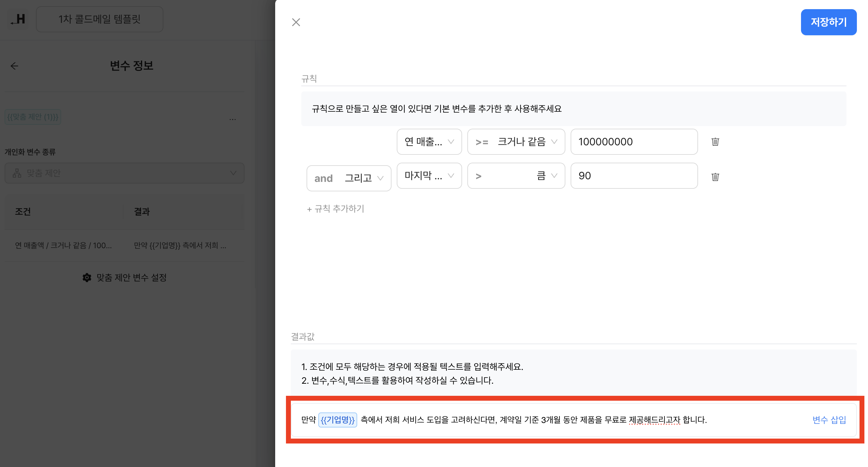Screen dimensions: 868x467
Task: Open the 크거나 같음 operator dropdown
Action: point(516,142)
